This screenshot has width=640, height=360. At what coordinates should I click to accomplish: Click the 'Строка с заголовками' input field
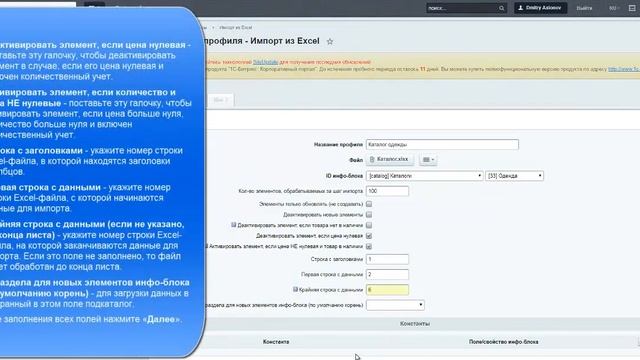coord(387,259)
